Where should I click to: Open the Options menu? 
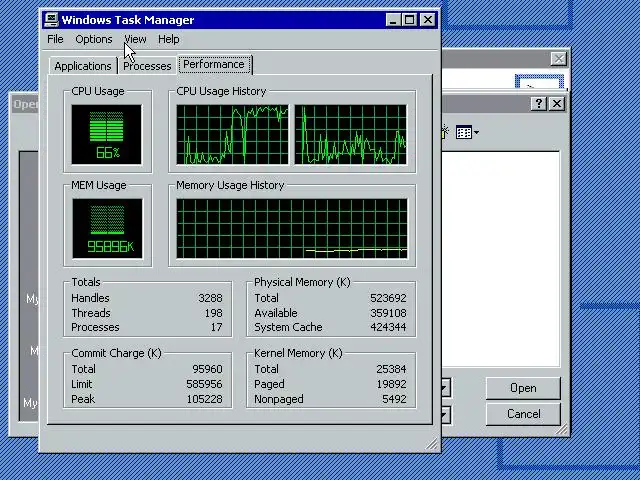tap(93, 39)
